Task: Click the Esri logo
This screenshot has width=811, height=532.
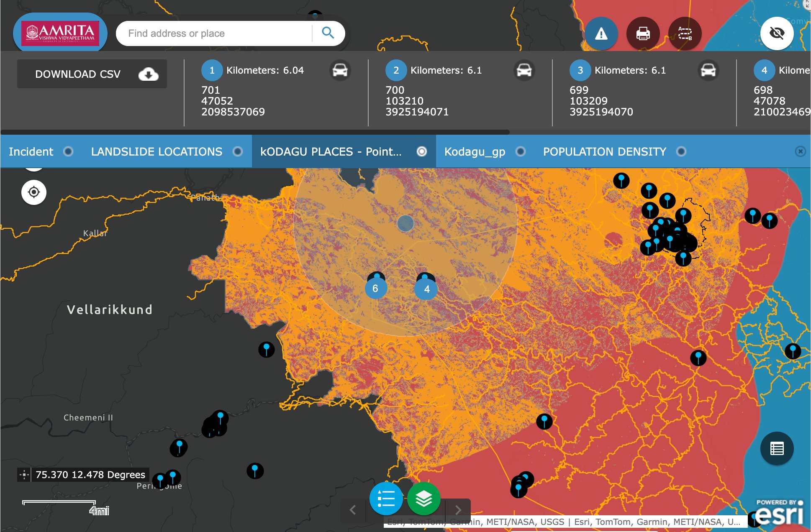Action: (779, 512)
